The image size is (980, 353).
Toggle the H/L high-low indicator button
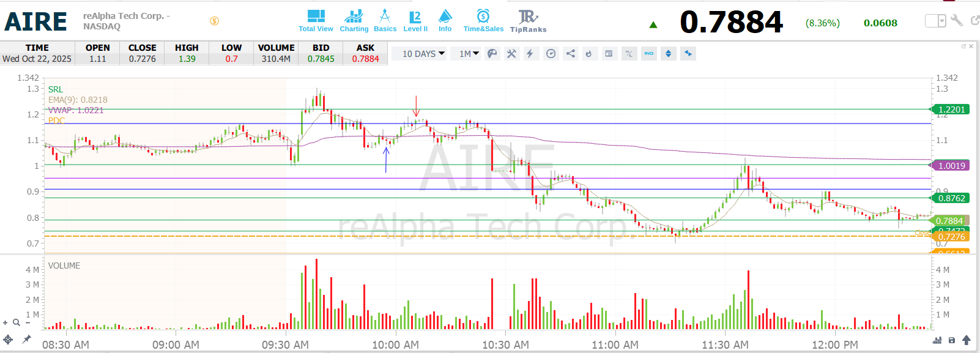(x=629, y=54)
